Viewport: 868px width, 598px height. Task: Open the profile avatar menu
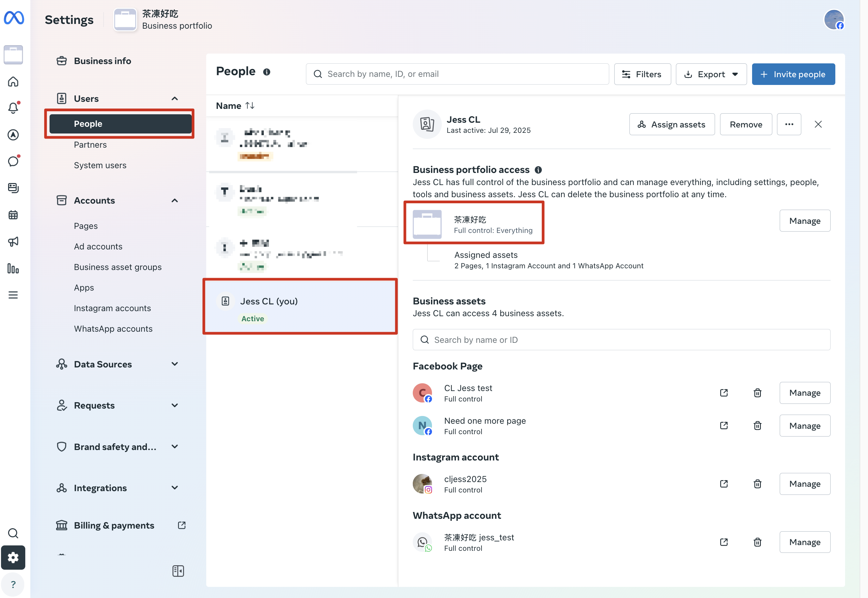[834, 20]
